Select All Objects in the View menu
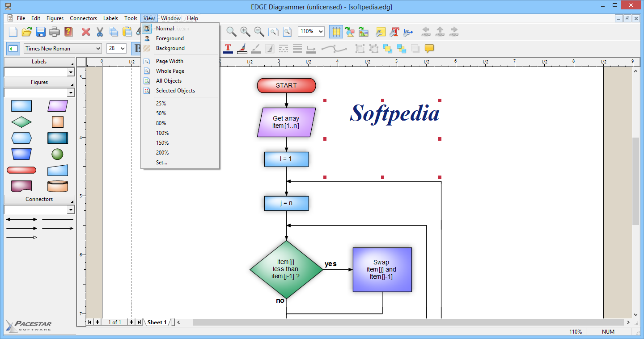 (180, 81)
